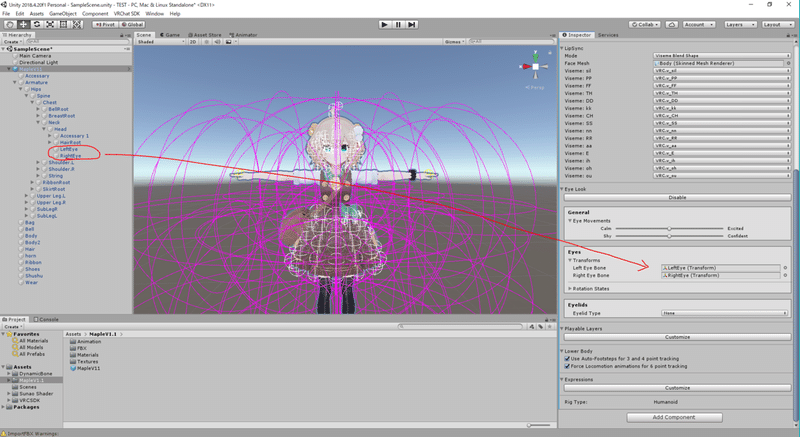Switch to the Asset Store tab

pos(205,35)
